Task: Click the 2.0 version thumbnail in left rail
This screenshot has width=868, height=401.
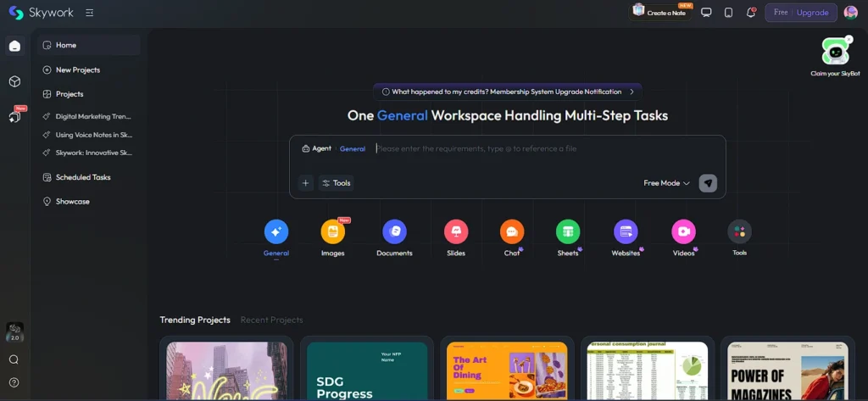Action: [x=15, y=331]
